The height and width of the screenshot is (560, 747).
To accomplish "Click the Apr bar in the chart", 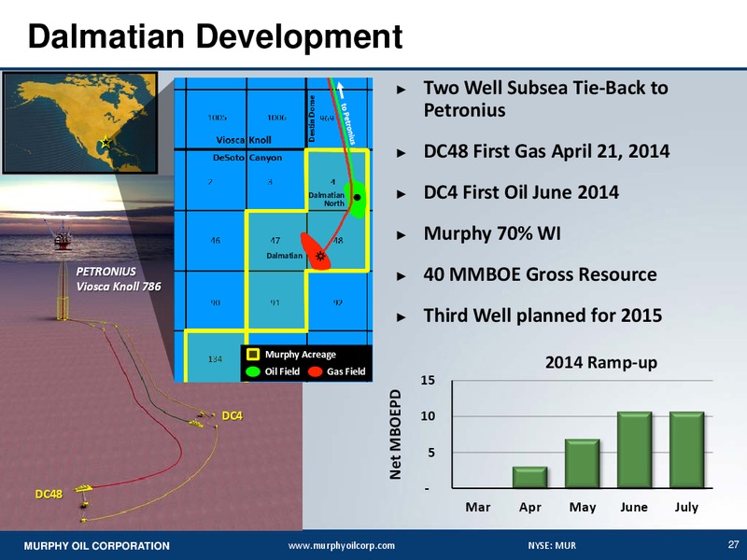I will (x=529, y=477).
